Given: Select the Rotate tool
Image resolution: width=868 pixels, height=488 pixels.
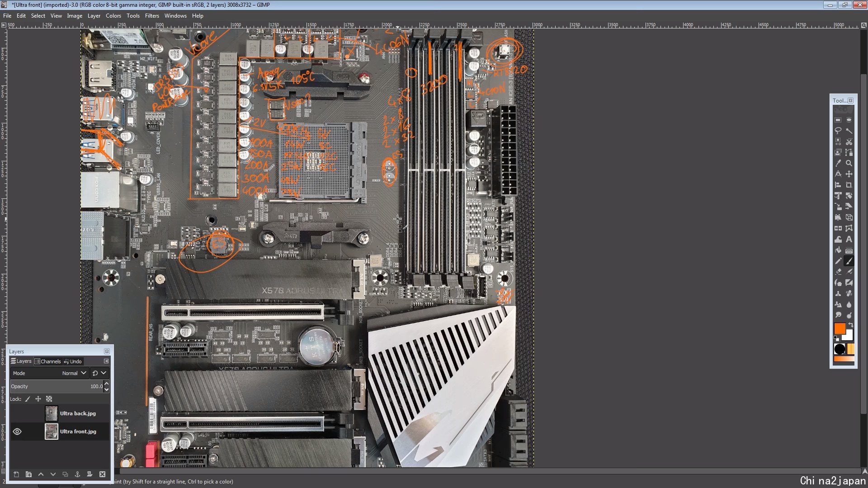Looking at the screenshot, I should 849,196.
